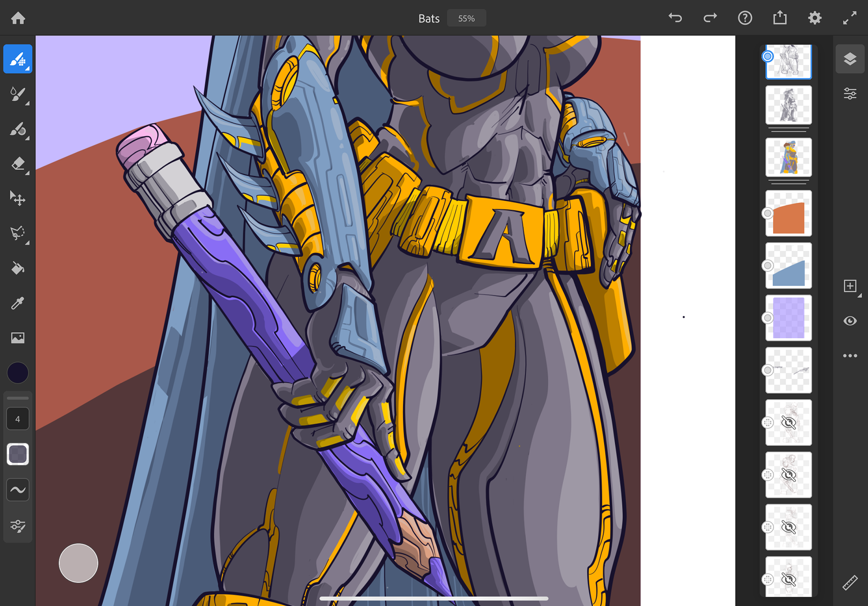
Task: Select the Transform move tool
Action: coord(18,198)
